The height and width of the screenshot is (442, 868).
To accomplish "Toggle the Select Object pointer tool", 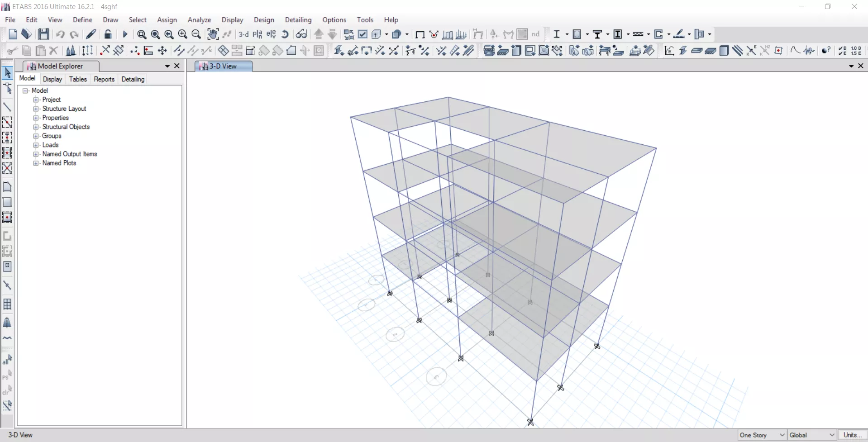I will pos(7,73).
